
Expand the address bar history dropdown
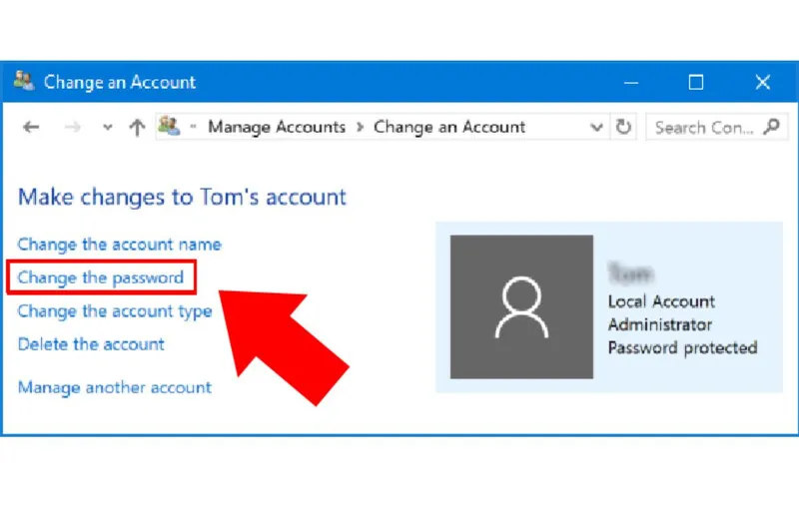tap(596, 128)
